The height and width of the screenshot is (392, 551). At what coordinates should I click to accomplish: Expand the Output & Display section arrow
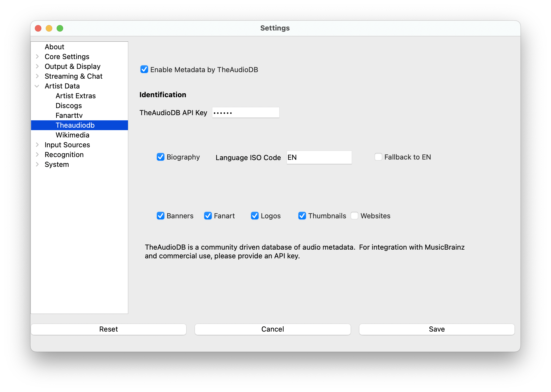click(37, 66)
